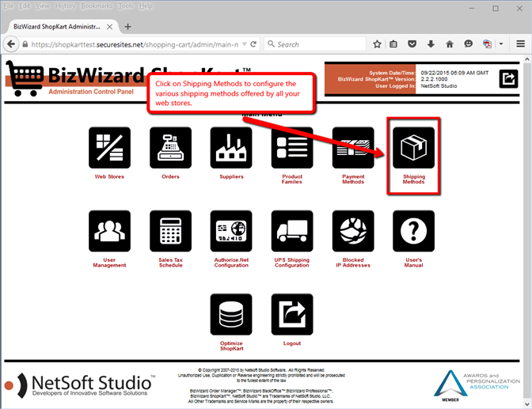The image size is (532, 409).
Task: Click the Orders text link
Action: click(170, 176)
